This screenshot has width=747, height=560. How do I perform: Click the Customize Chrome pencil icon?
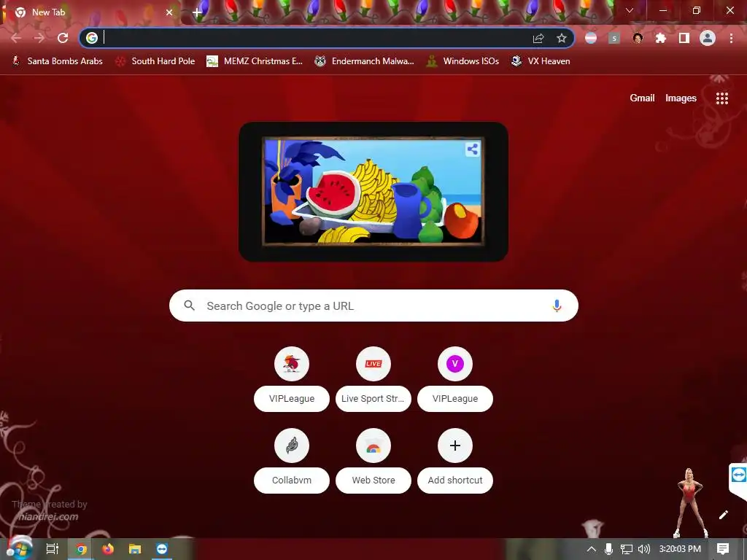tap(723, 515)
